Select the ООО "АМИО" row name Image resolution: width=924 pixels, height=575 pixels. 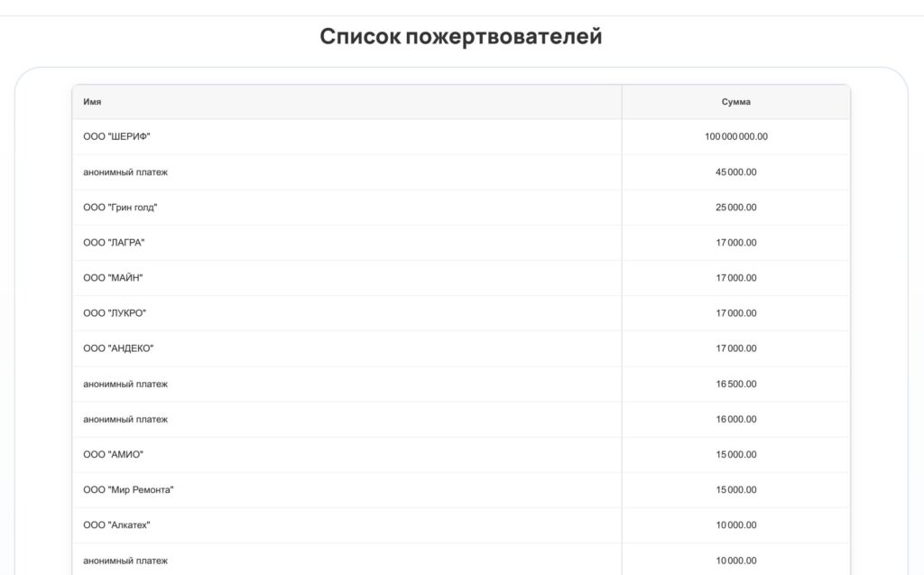[x=113, y=455]
